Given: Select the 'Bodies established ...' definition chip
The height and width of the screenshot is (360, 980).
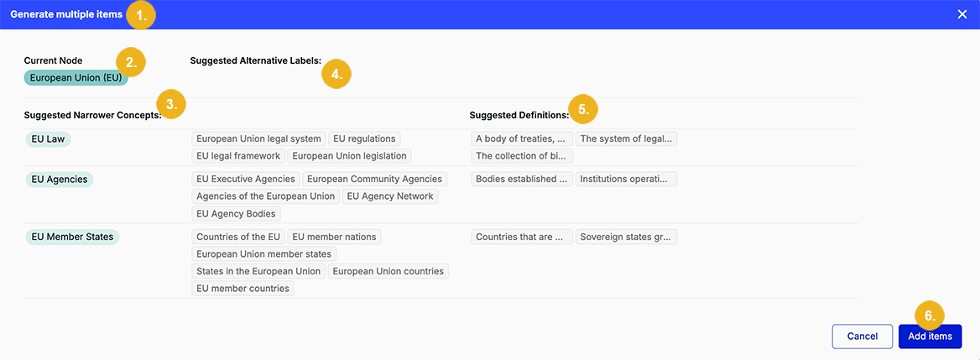Looking at the screenshot, I should tap(521, 179).
